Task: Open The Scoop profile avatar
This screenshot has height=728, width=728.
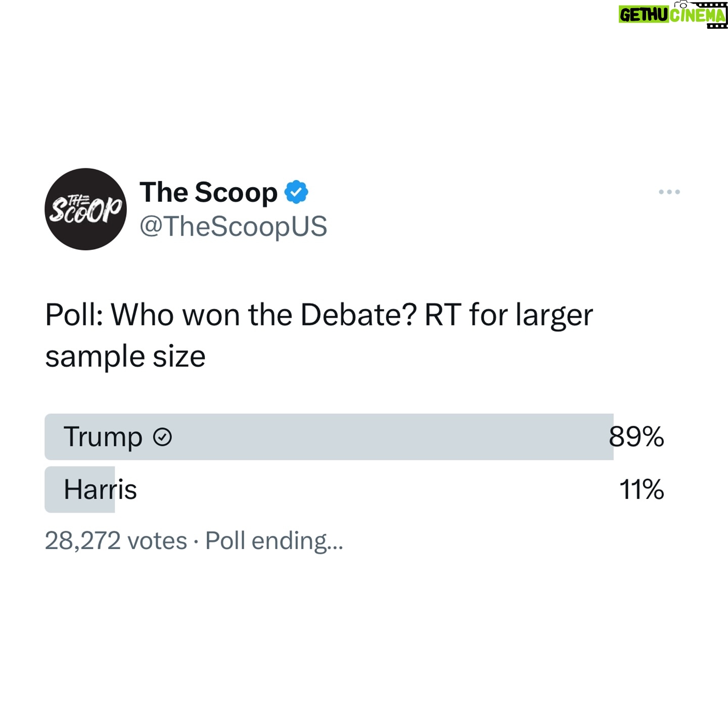Action: point(85,209)
